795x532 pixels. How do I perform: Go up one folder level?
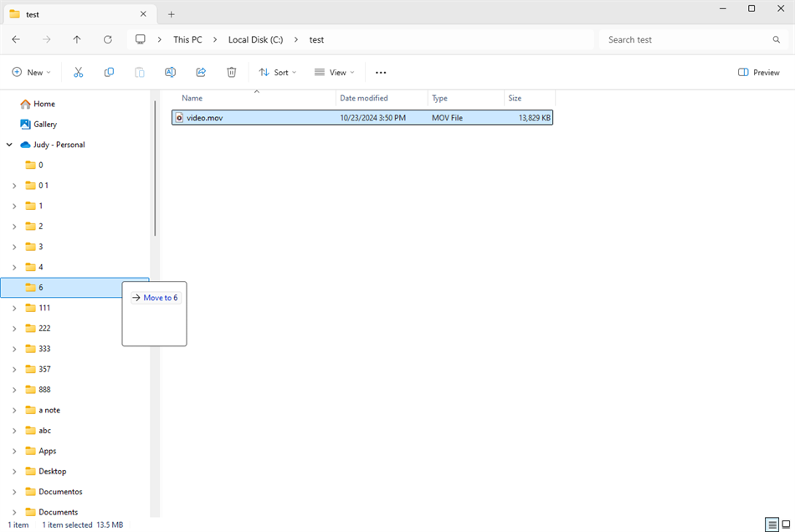coord(77,39)
